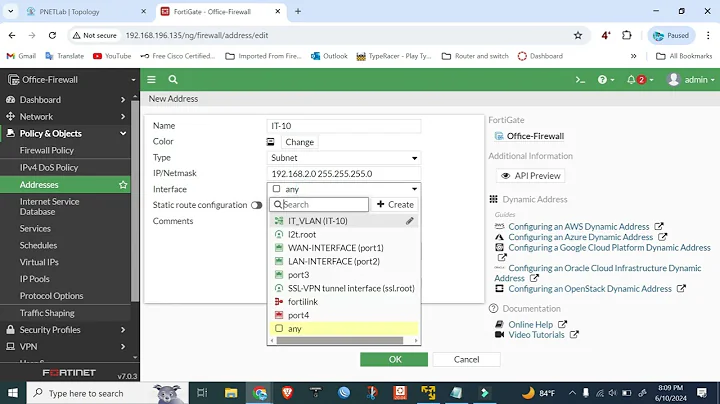Click the volume icon in system tray
Image resolution: width=720 pixels, height=404 pixels.
tap(613, 393)
